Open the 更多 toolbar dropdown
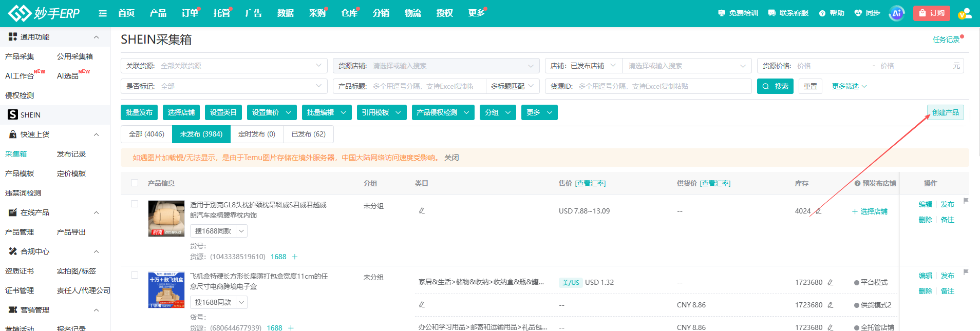The width and height of the screenshot is (980, 331). click(539, 112)
